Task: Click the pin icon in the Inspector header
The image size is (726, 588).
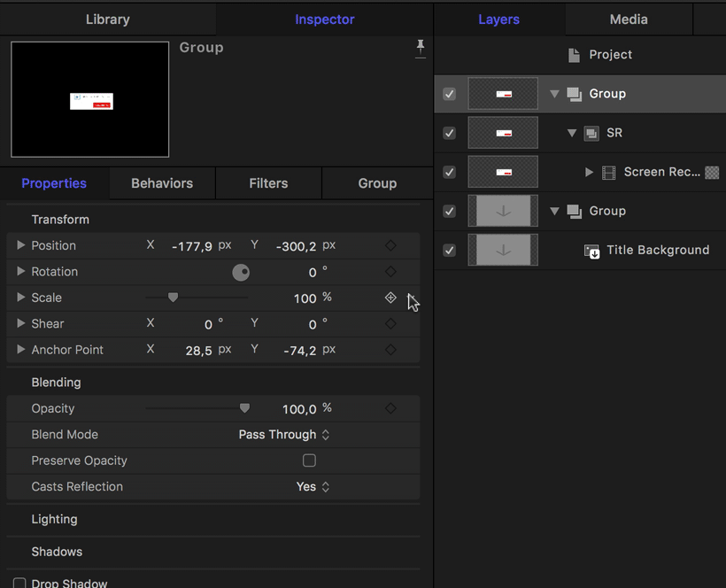Action: click(x=421, y=48)
